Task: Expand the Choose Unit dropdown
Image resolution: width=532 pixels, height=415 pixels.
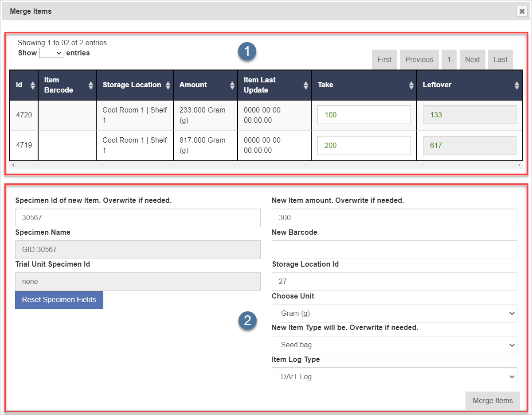Action: click(x=394, y=313)
